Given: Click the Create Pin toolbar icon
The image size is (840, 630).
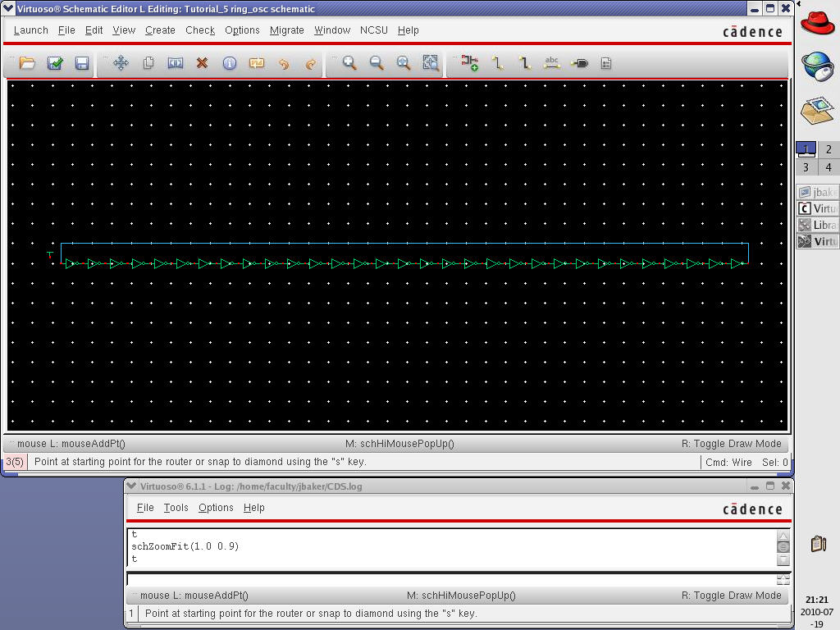Looking at the screenshot, I should pos(579,63).
